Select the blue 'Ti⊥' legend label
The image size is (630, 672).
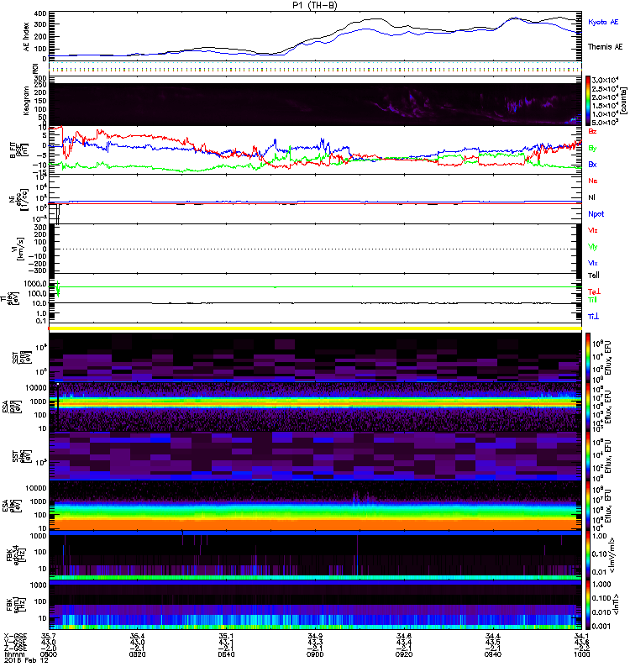coord(593,317)
